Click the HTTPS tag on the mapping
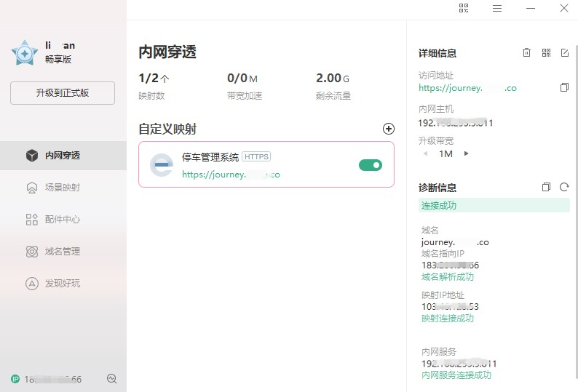This screenshot has height=392, width=578. click(x=256, y=156)
